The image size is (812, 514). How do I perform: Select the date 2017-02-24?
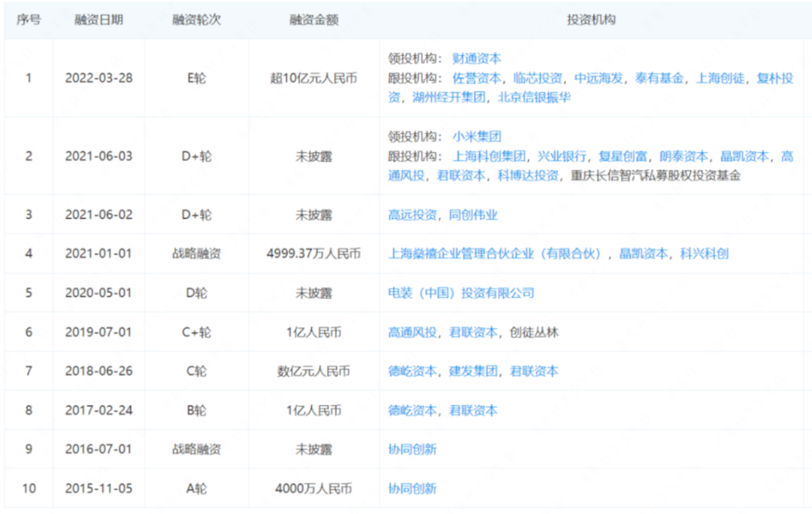click(x=99, y=410)
